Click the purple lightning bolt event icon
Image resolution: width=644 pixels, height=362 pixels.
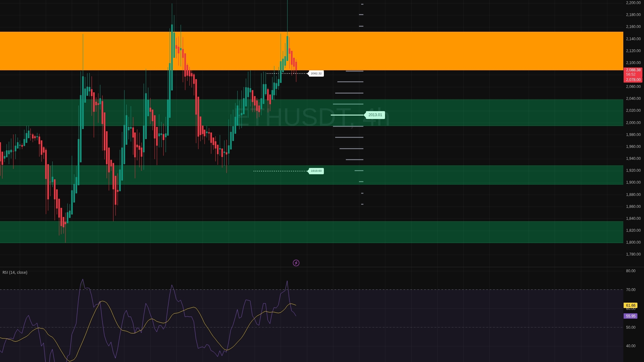296,263
